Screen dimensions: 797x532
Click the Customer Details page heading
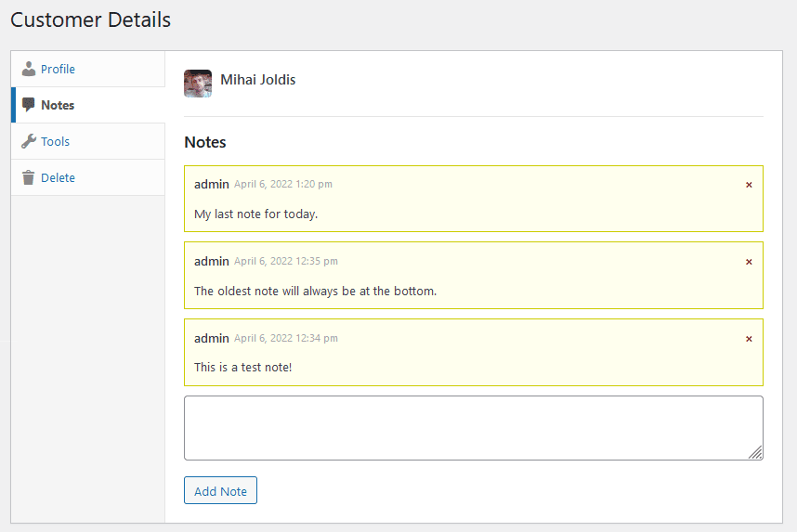(x=91, y=19)
